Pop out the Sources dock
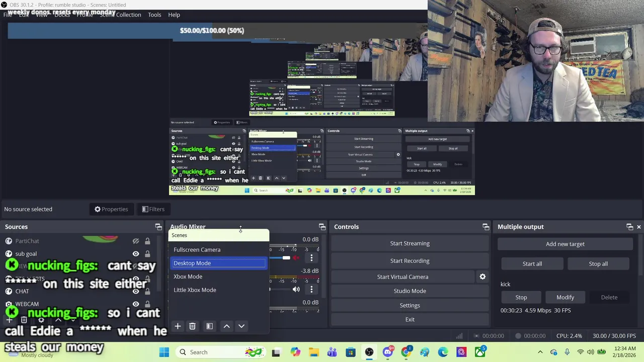Screen dimensions: 644x362 [158, 227]
